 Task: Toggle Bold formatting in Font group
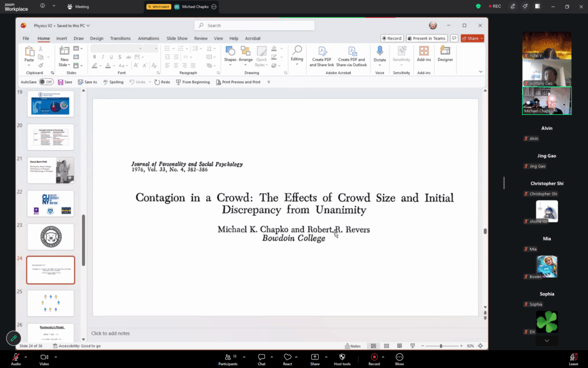[x=94, y=57]
